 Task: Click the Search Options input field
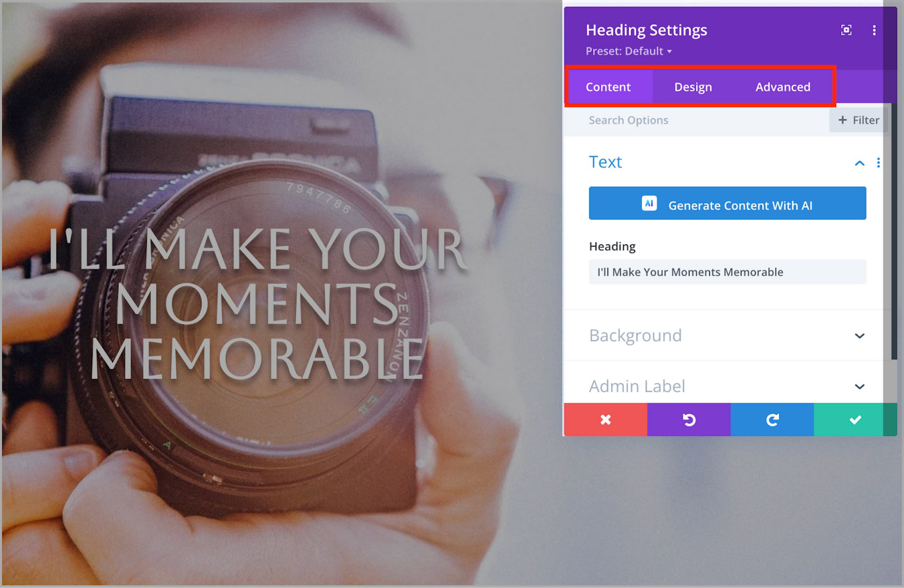703,119
